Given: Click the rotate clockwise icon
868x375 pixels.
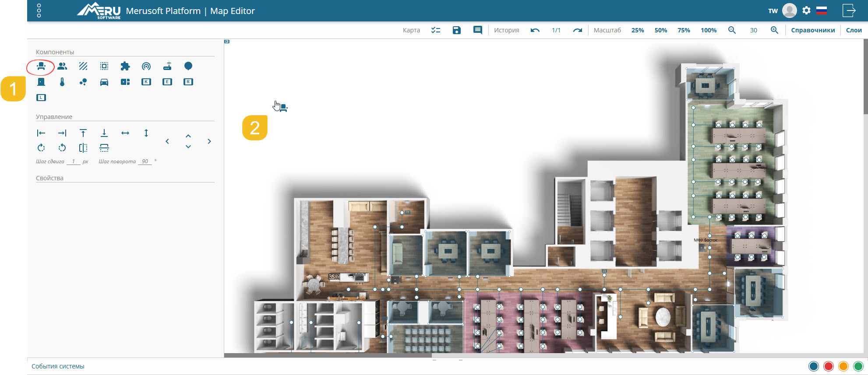Looking at the screenshot, I should pos(41,148).
